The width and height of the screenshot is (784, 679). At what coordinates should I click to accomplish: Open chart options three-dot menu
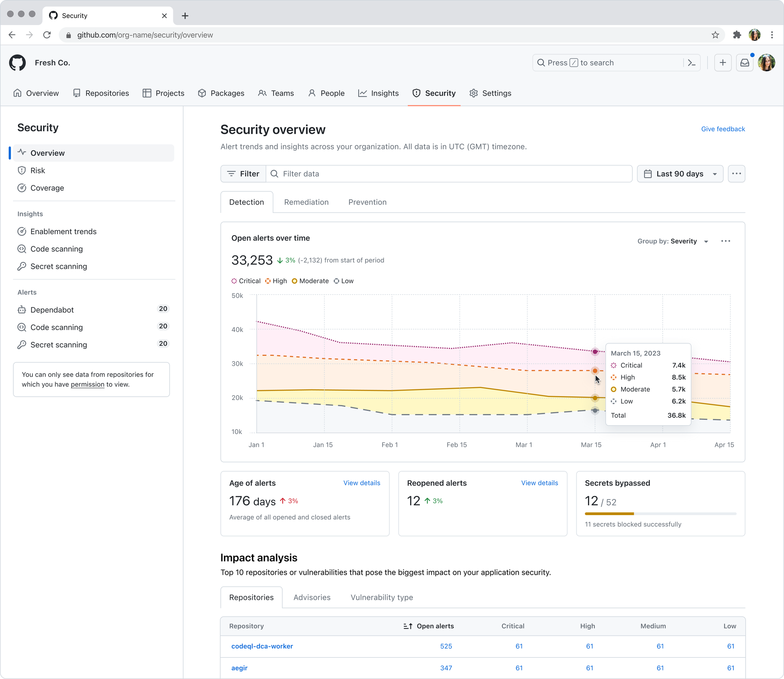(x=726, y=241)
